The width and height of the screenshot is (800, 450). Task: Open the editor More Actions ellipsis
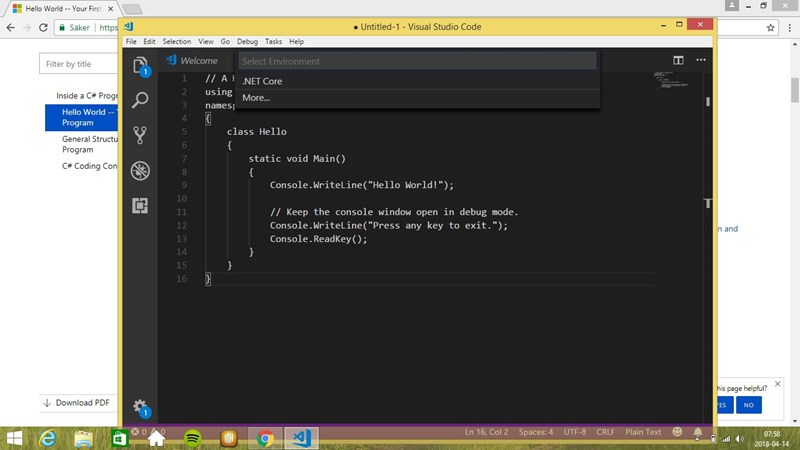click(x=701, y=61)
